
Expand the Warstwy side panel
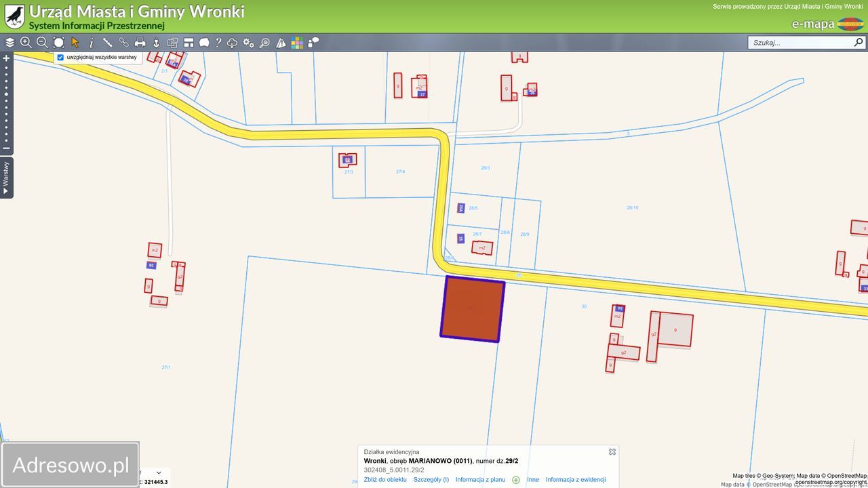pos(6,178)
